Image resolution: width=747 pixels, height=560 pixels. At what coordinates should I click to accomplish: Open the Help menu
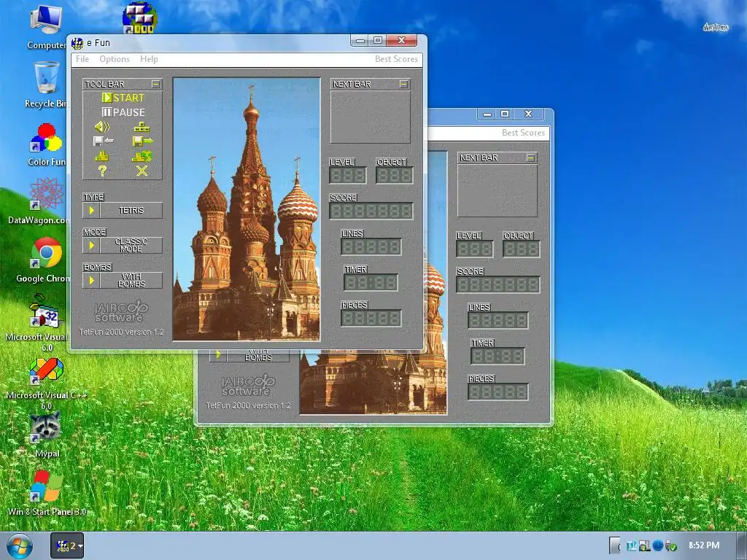(x=149, y=59)
